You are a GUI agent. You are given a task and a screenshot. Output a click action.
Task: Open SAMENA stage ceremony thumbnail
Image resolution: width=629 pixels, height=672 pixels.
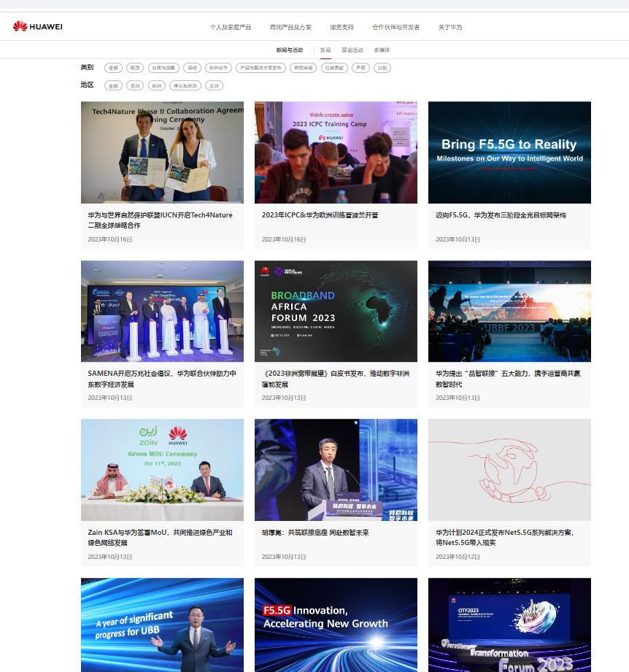coord(162,311)
